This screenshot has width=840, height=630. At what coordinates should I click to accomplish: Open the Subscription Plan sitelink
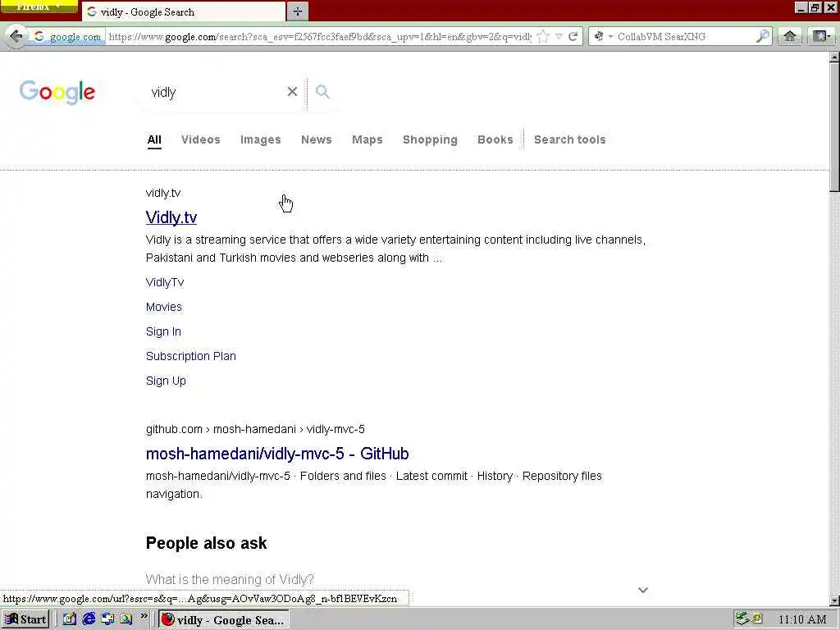(x=190, y=356)
